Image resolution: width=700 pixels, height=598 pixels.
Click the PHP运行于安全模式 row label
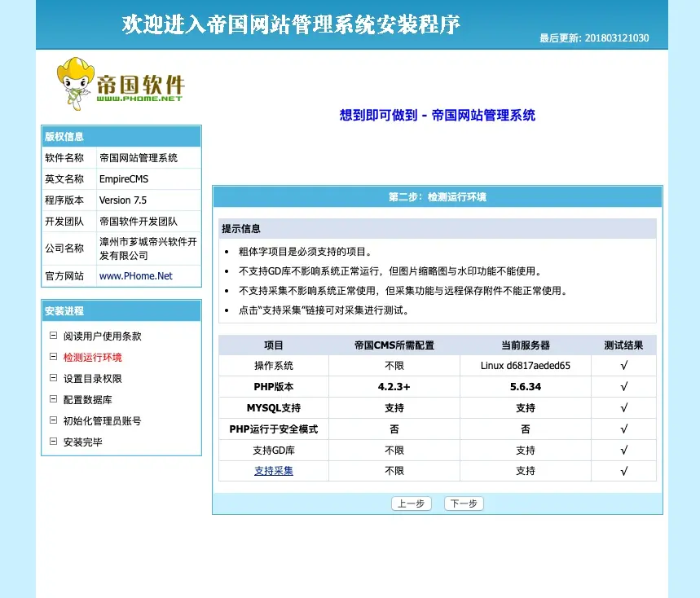point(274,429)
